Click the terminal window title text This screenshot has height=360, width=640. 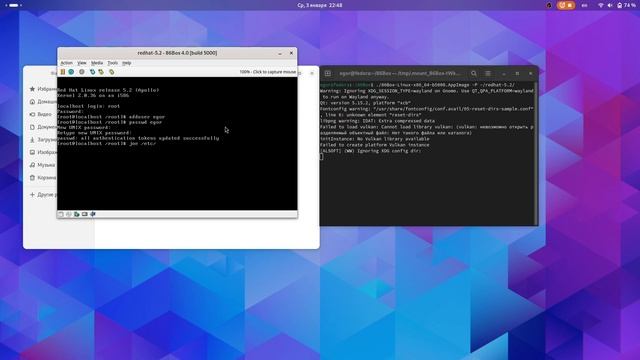(400, 73)
